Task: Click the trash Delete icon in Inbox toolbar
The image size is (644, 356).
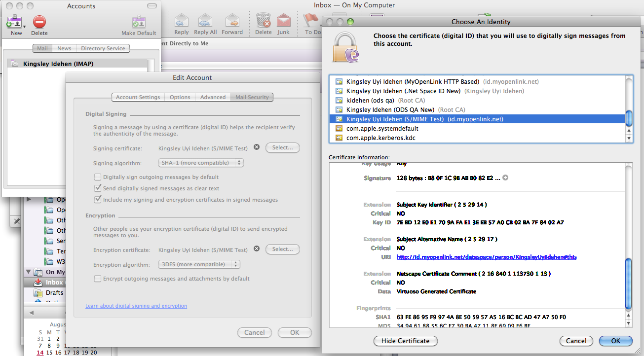Action: pyautogui.click(x=264, y=21)
